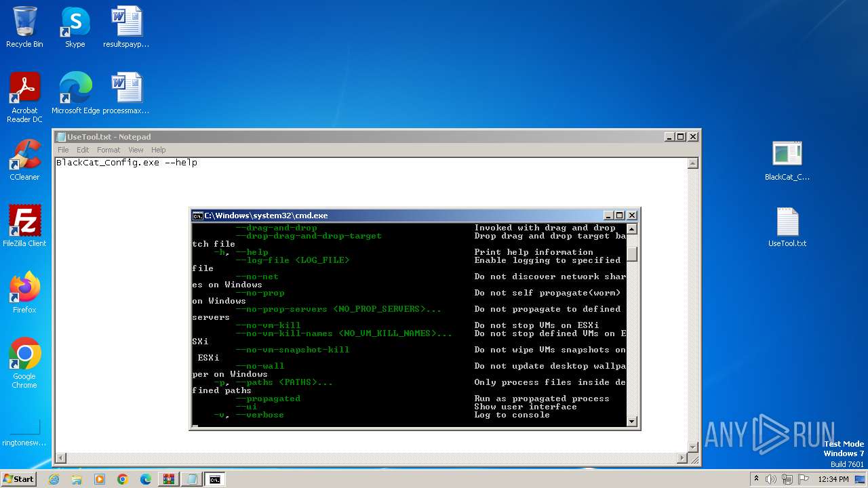The width and height of the screenshot is (868, 488).
Task: Click '--no-vm-snapshot-kill' option in cmd output
Action: [x=292, y=350]
